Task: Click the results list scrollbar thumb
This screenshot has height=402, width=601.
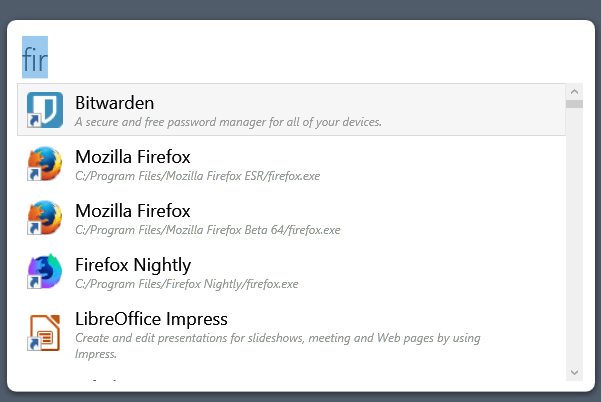Action: 574,104
